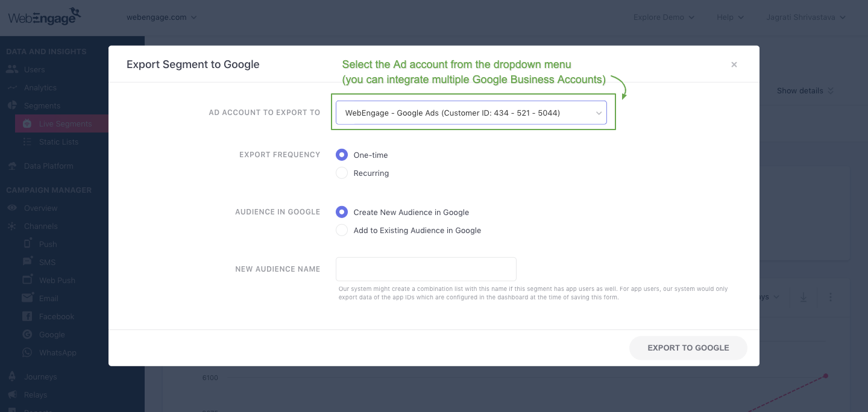Viewport: 868px width, 412px height.
Task: Click the Static Lists icon
Action: pos(27,142)
